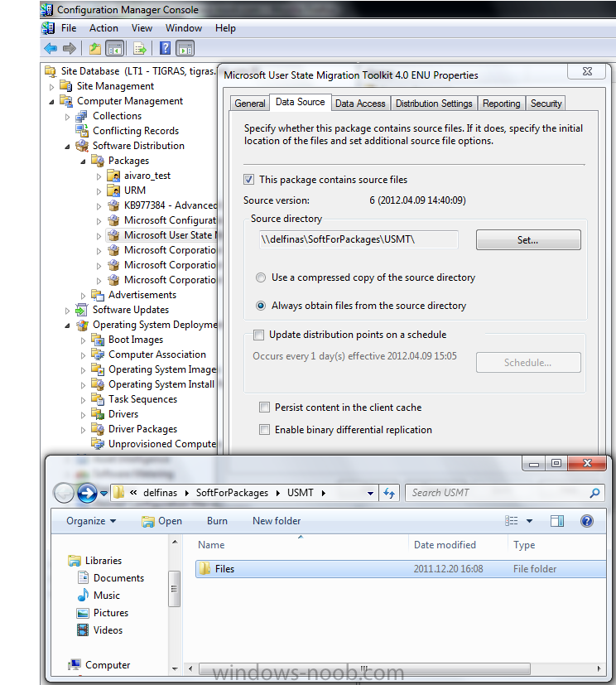Collapse the Packages tree node
The height and width of the screenshot is (685, 616).
[x=83, y=162]
